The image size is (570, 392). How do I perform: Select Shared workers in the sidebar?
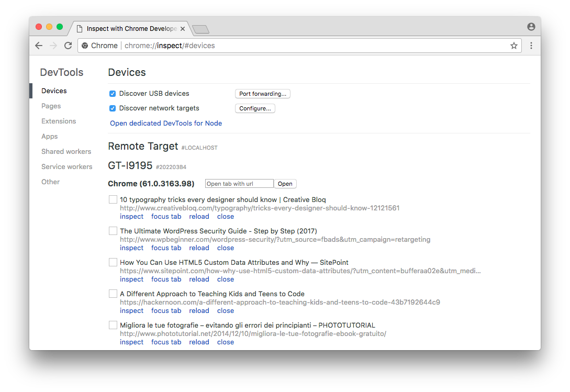(66, 152)
